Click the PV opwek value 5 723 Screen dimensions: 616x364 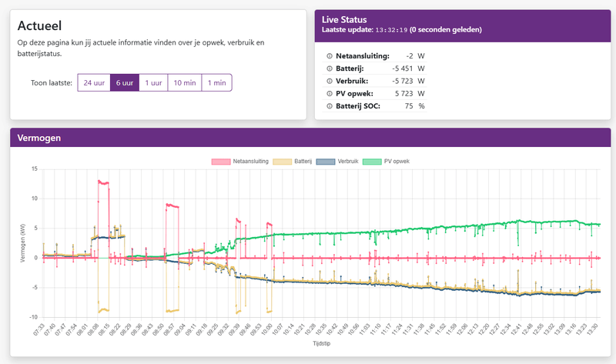pyautogui.click(x=403, y=94)
